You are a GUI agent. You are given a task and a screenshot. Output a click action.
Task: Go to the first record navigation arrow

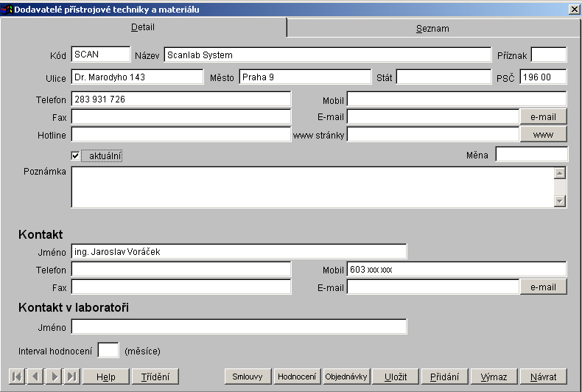(16, 377)
